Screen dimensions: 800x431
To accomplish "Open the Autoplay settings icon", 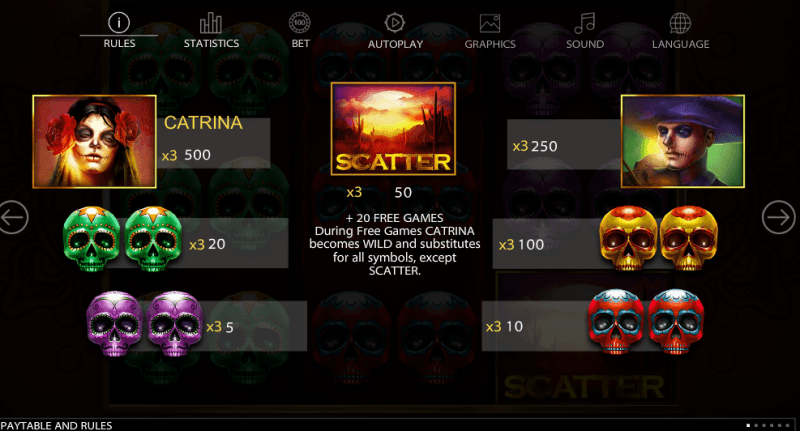I will click(x=394, y=23).
